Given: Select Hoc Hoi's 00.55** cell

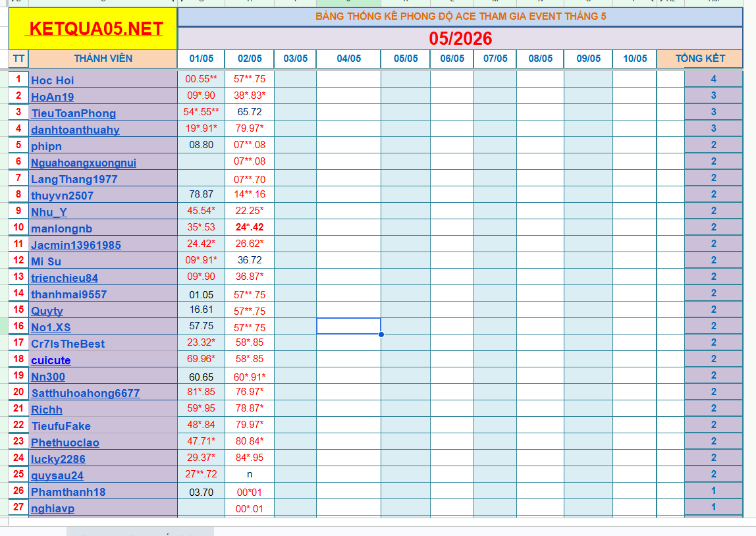Looking at the screenshot, I should [x=201, y=79].
